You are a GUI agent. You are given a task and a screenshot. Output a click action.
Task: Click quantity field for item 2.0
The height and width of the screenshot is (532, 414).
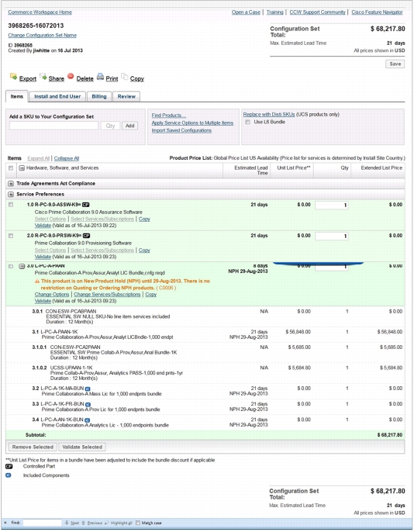[x=332, y=236]
